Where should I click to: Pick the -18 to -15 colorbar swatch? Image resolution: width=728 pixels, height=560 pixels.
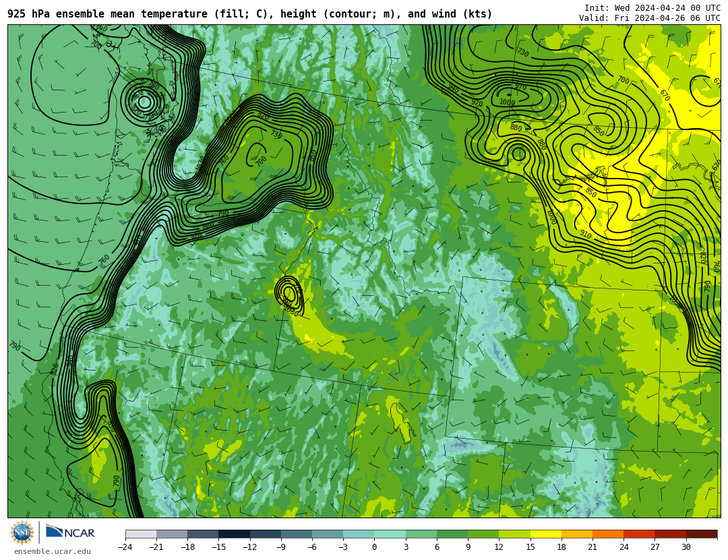click(x=204, y=534)
